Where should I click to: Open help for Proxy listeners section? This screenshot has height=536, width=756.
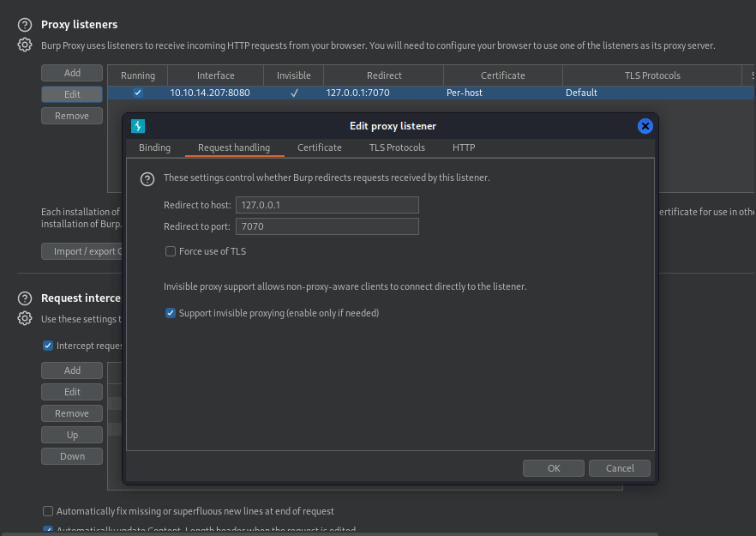pos(25,25)
